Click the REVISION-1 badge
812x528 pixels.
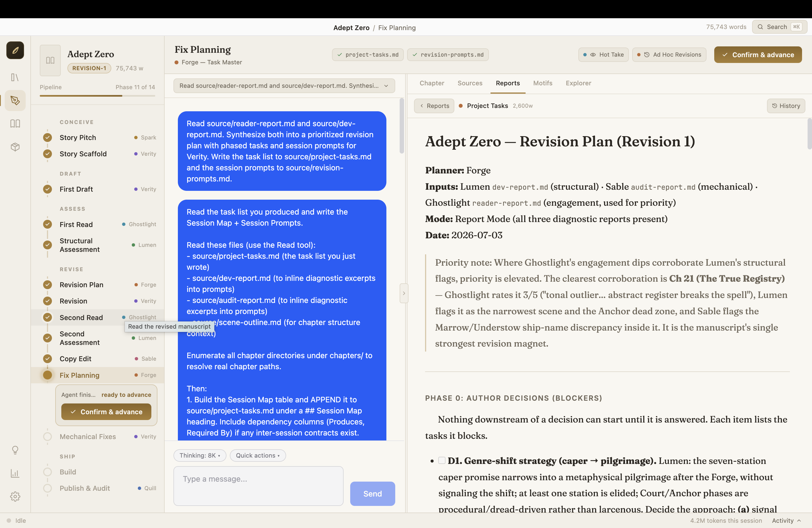[x=89, y=68]
